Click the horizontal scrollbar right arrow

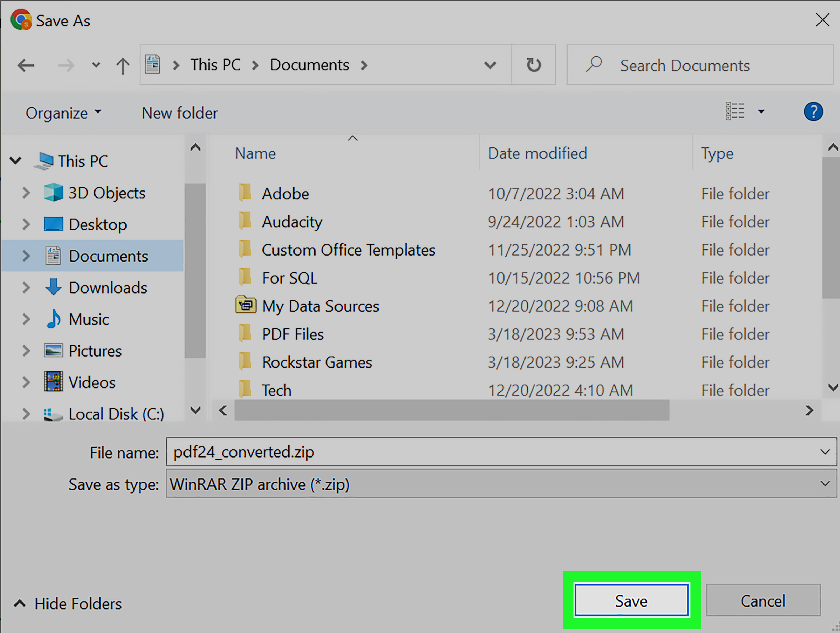(x=809, y=410)
